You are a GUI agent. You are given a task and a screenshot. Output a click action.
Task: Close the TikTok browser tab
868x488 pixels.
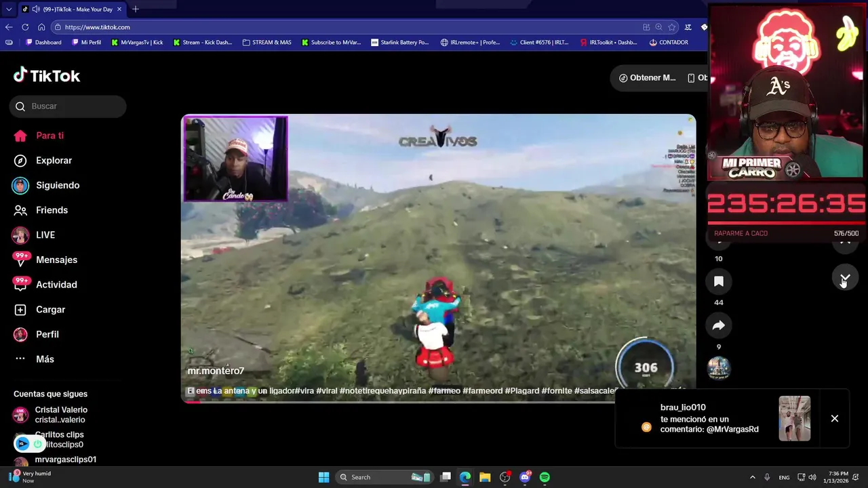click(120, 9)
